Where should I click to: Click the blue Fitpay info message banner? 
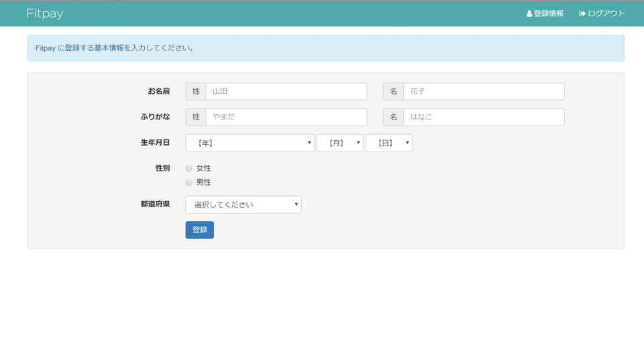[x=325, y=48]
